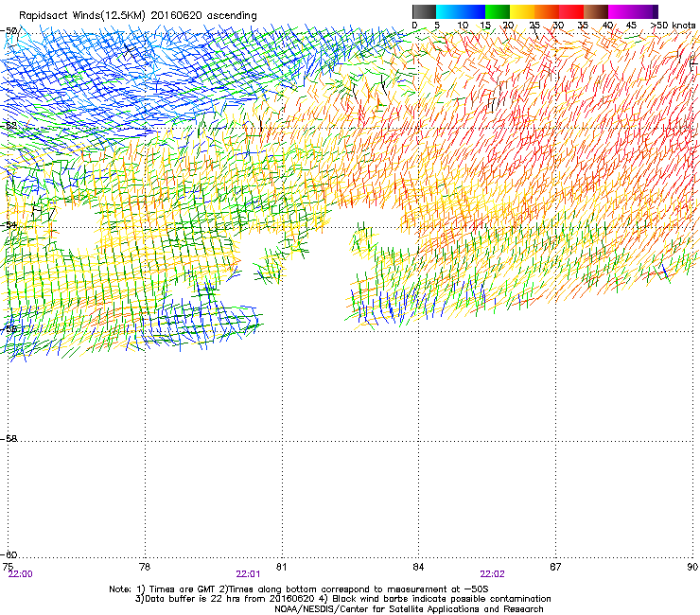Click the cyan 5-10 knots legend swatch

click(x=448, y=11)
